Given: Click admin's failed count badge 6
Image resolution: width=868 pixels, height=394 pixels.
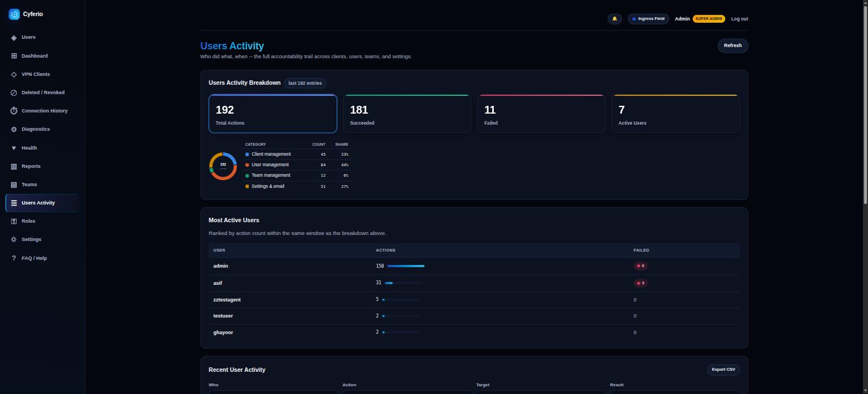Looking at the screenshot, I should tap(640, 266).
